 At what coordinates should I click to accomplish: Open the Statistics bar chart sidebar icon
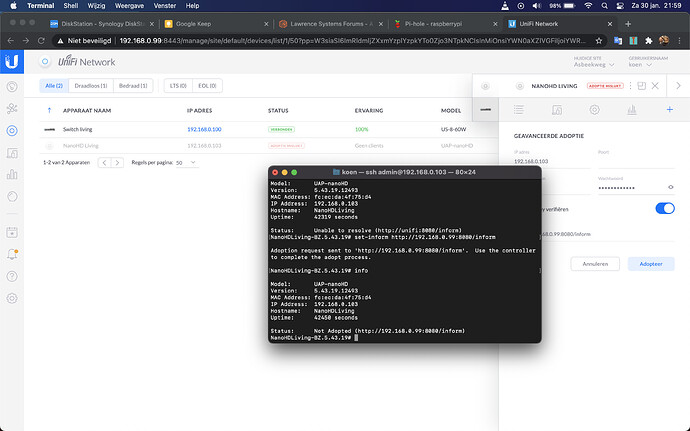tap(12, 174)
